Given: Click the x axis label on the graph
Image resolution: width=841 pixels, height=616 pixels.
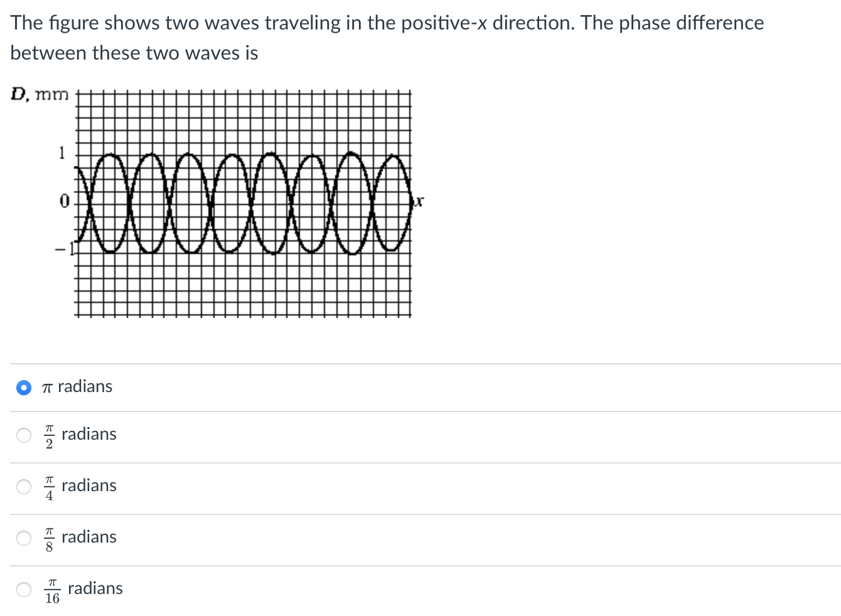Looking at the screenshot, I should (x=418, y=201).
